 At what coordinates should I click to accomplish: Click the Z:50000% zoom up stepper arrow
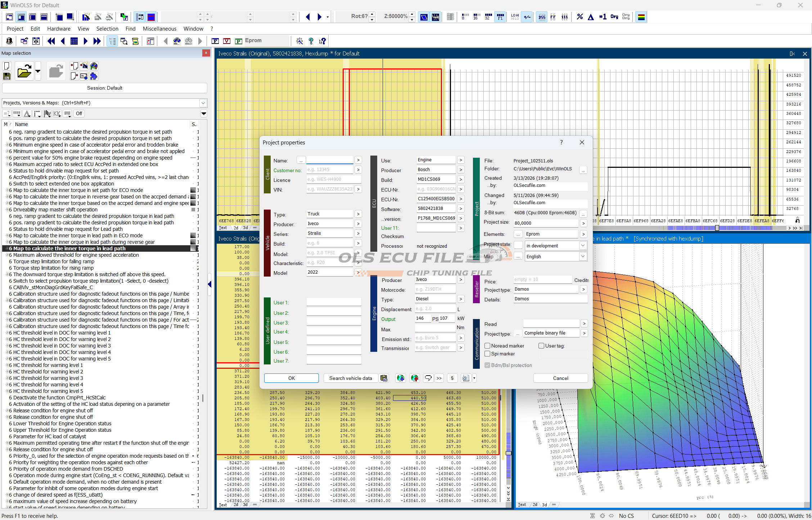point(412,14)
